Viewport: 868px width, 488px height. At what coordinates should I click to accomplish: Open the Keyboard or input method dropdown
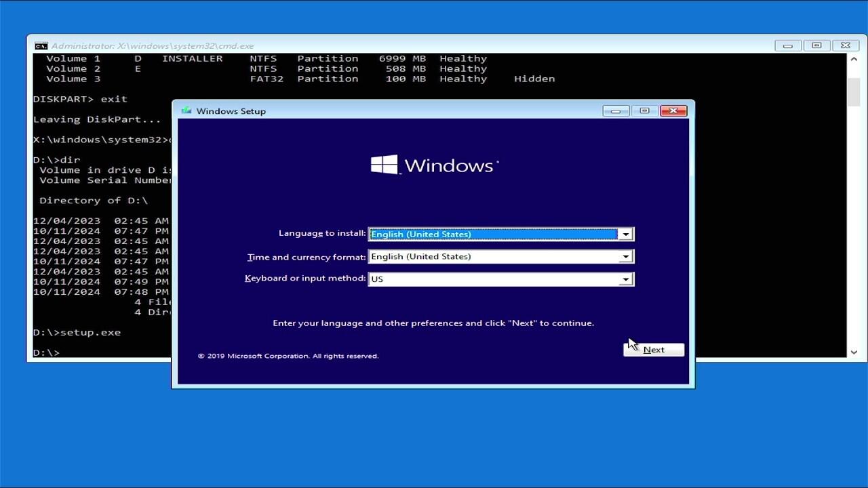(x=500, y=279)
